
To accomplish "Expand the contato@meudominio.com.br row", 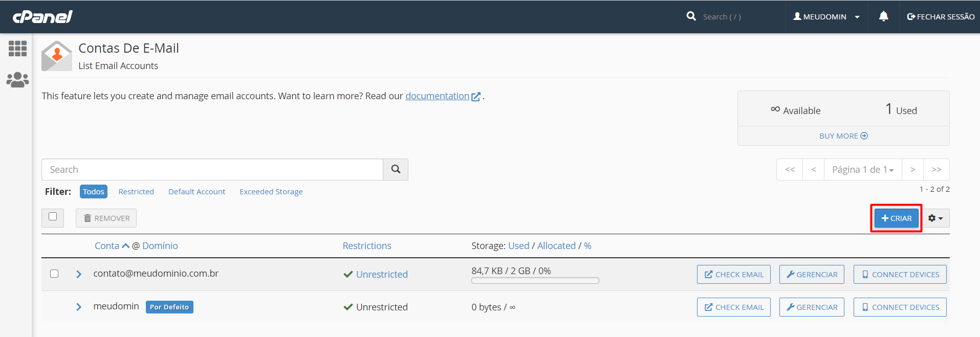I will coord(79,274).
